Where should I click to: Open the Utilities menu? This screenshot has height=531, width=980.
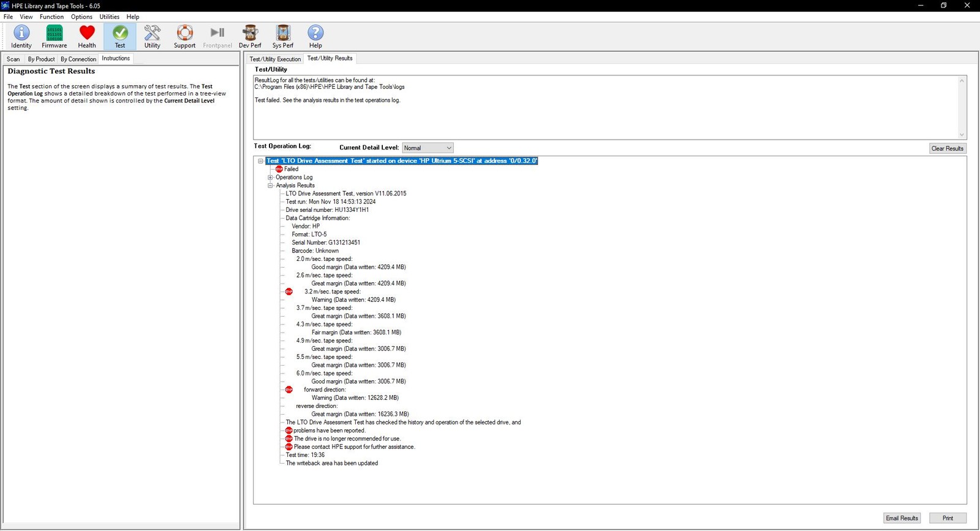(x=110, y=17)
